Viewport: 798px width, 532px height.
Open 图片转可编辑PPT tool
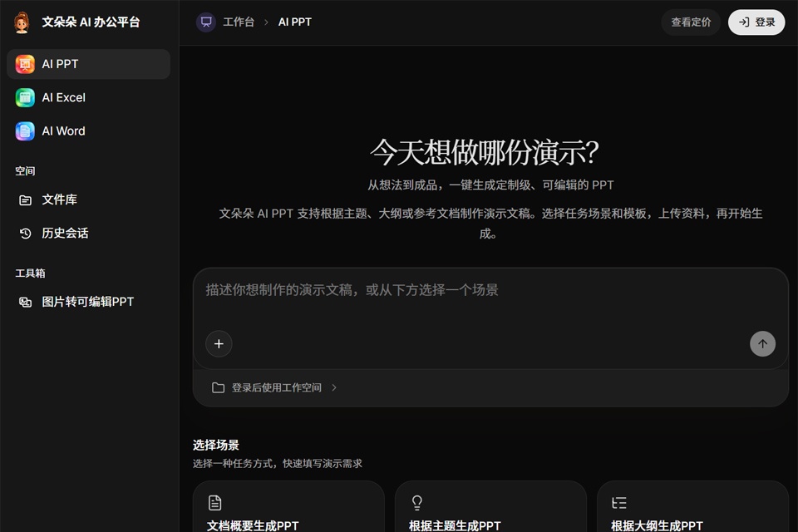click(89, 302)
